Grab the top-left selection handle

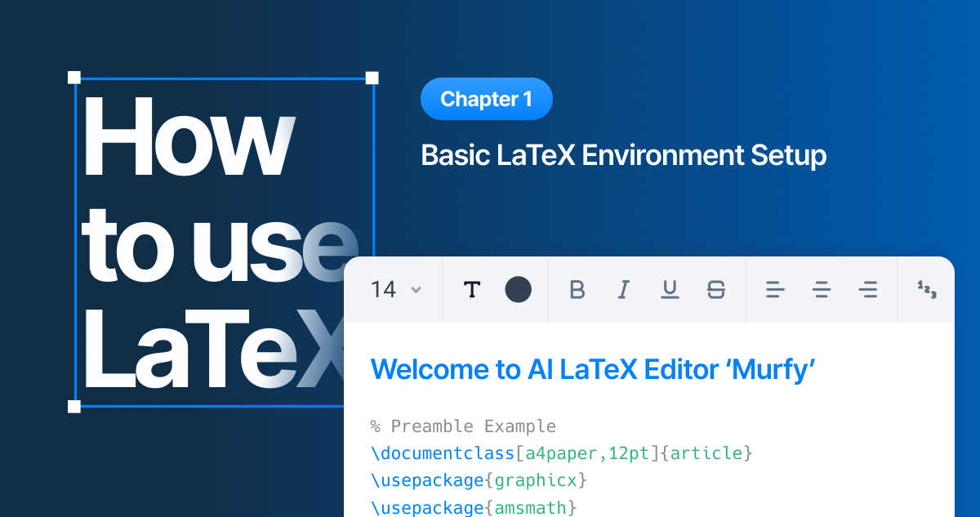(73, 78)
